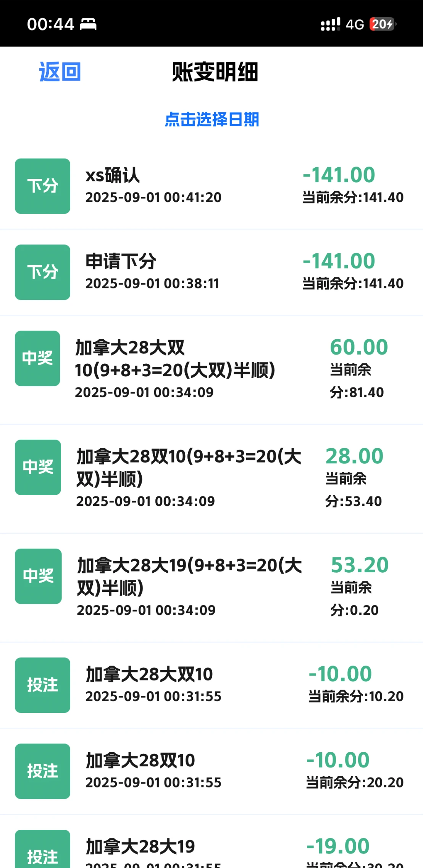Tap the 下分 badge beside xs确认
Screen dimensions: 423x868
coord(42,186)
